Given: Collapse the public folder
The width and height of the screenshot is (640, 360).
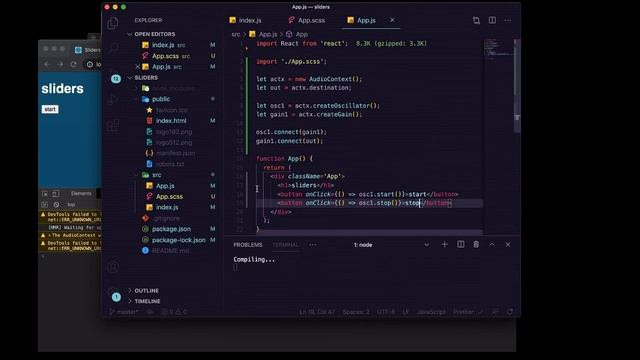Looking at the screenshot, I should coord(161,99).
